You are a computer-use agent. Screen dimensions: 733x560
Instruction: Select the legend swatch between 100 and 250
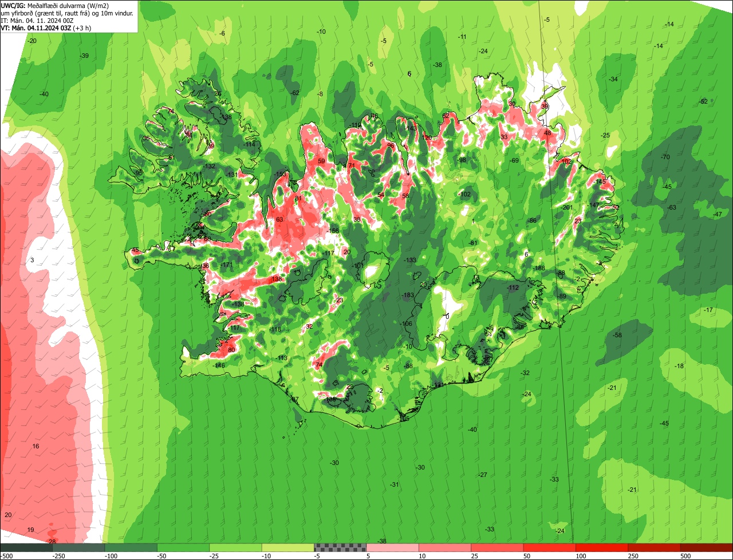click(602, 547)
